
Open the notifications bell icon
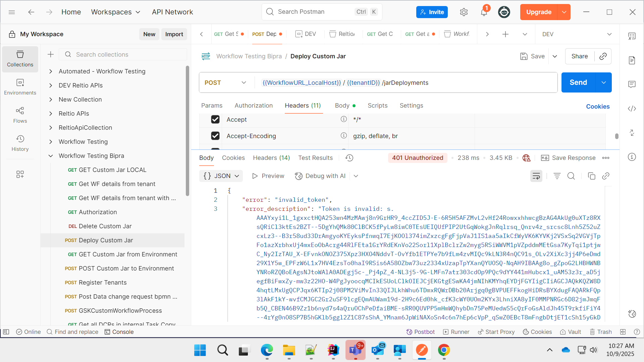click(x=484, y=12)
